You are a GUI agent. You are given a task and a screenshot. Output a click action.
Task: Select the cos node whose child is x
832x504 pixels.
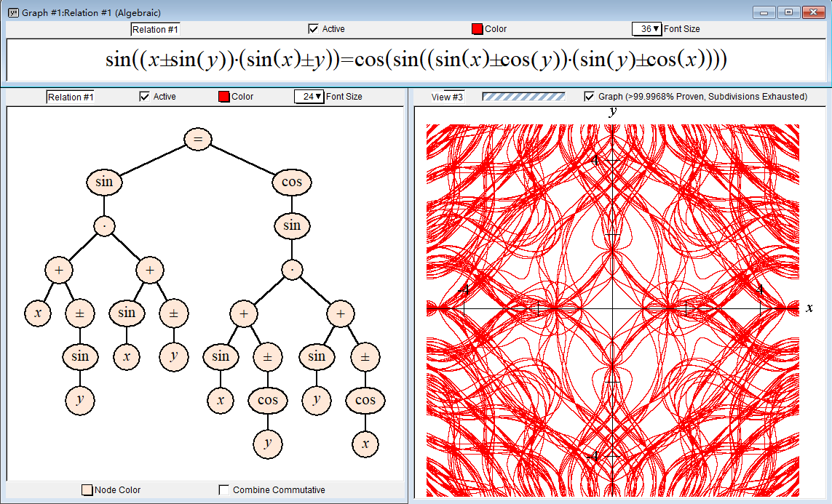pyautogui.click(x=365, y=400)
